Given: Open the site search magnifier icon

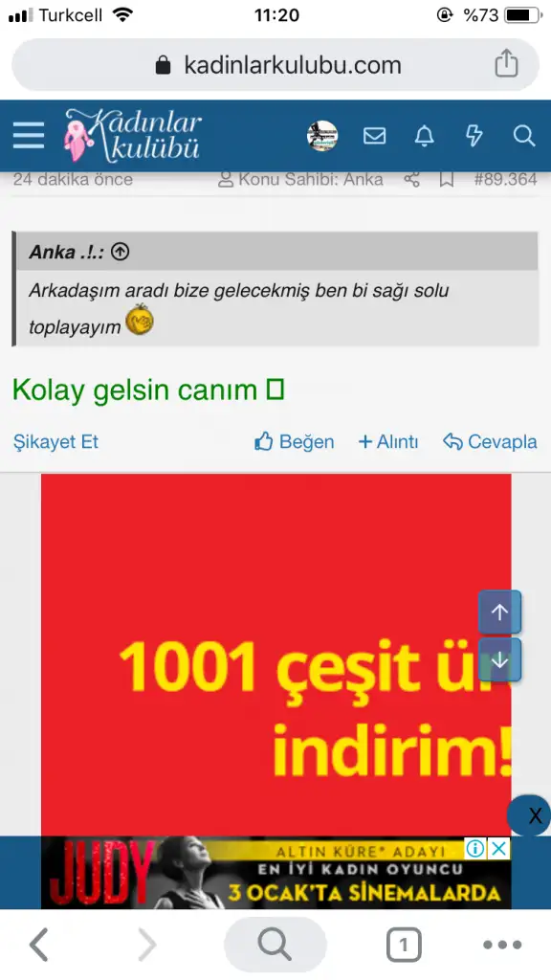Looking at the screenshot, I should coord(524,136).
